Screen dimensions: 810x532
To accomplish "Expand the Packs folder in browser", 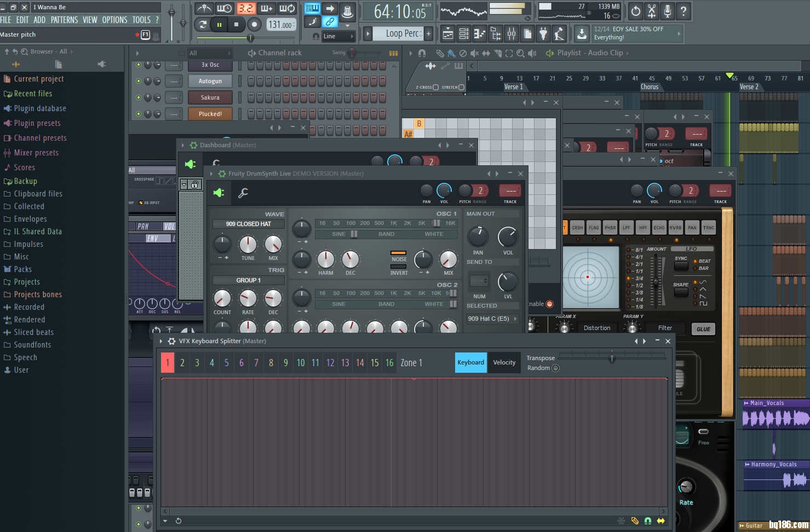I will [22, 269].
